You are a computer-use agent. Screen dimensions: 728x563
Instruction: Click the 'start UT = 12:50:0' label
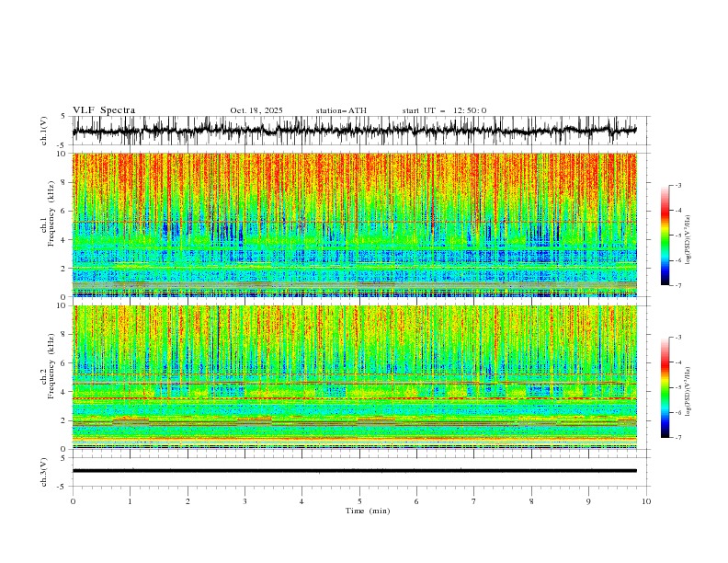pyautogui.click(x=444, y=110)
